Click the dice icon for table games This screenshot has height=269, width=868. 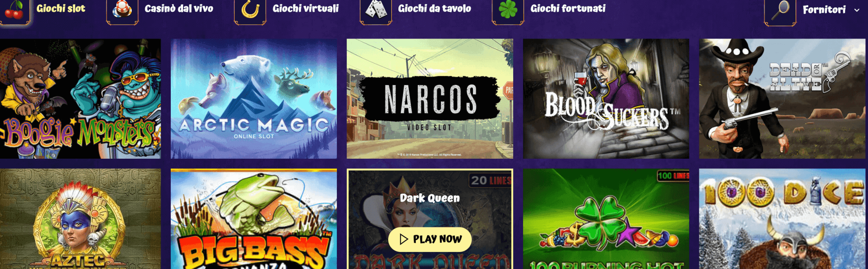click(x=376, y=9)
